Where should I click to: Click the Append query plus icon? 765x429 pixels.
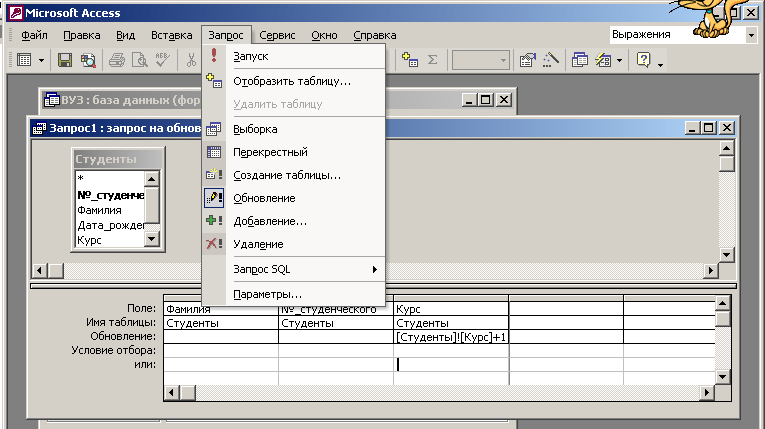click(214, 220)
